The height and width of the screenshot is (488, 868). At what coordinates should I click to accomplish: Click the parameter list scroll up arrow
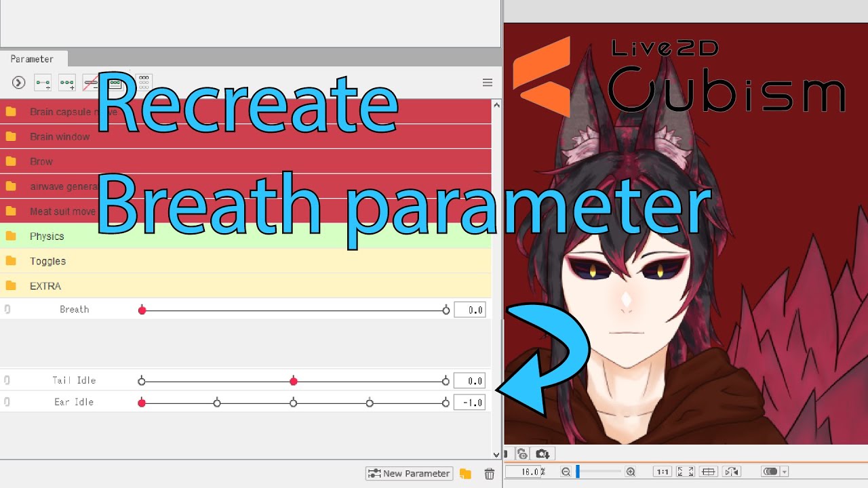(x=496, y=105)
